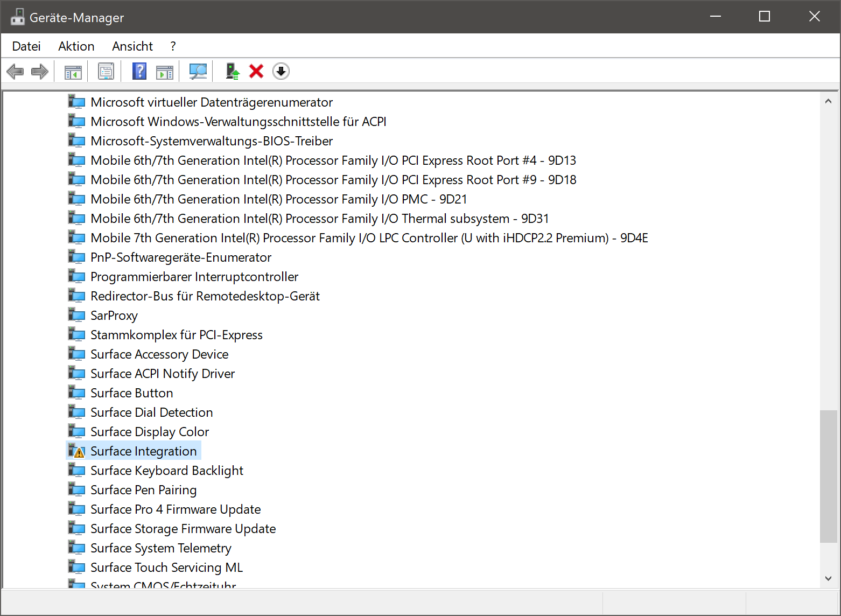This screenshot has height=616, width=841.
Task: Toggle the console tree pane toolbar icon
Action: [73, 71]
